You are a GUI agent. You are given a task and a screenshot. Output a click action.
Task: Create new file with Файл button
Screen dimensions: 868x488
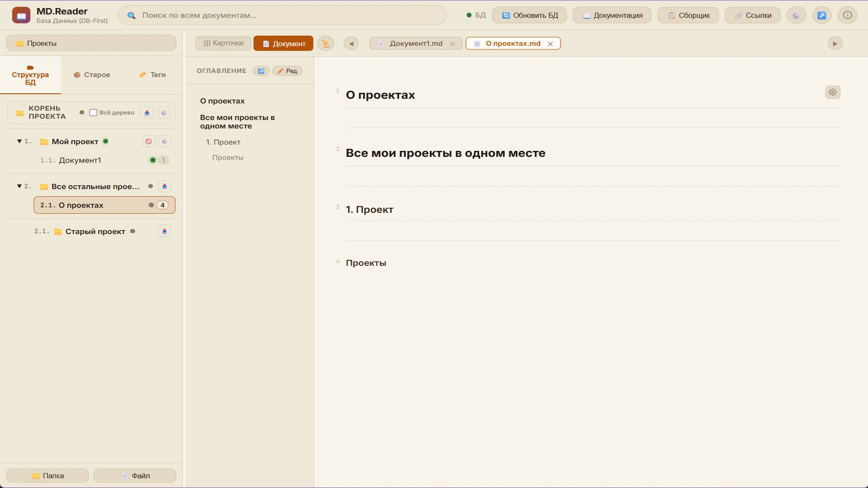[135, 476]
